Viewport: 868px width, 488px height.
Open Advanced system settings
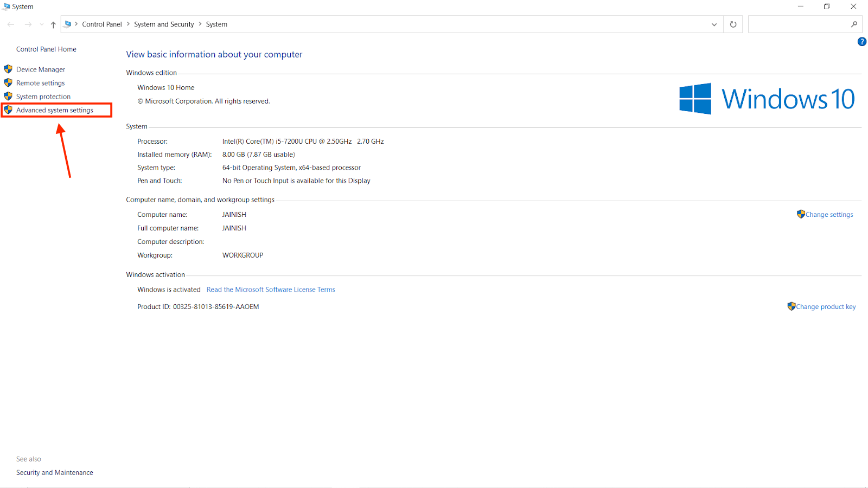click(x=55, y=110)
